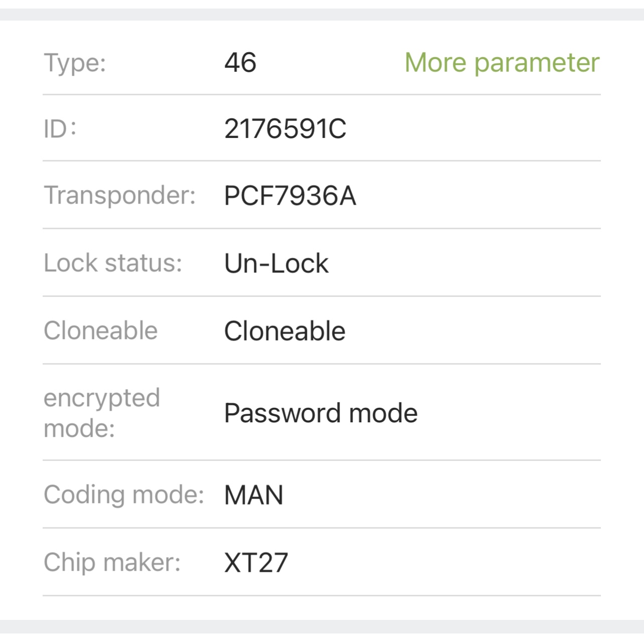This screenshot has height=644, width=644.
Task: Tap the MAN coding mode value
Action: click(x=254, y=495)
